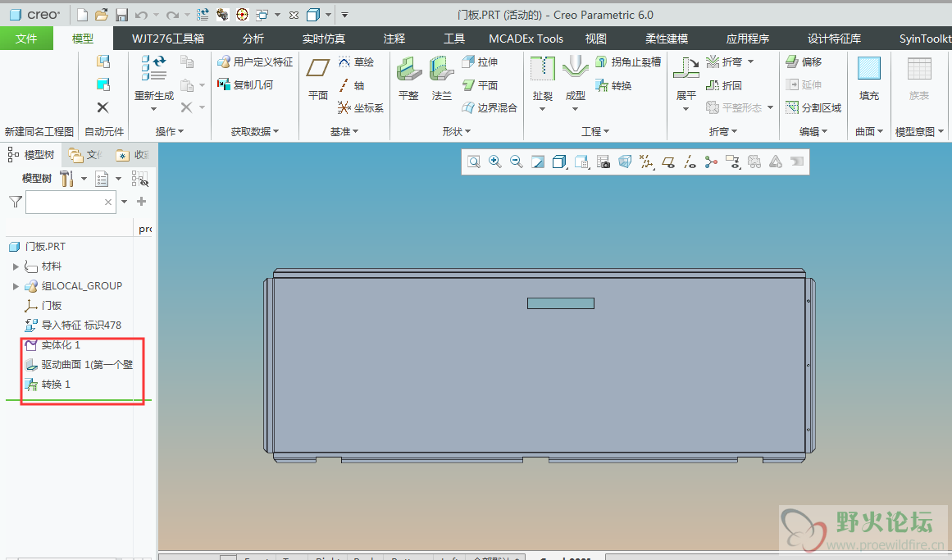Add a filter with the plus button
The height and width of the screenshot is (560, 952).
(x=142, y=202)
